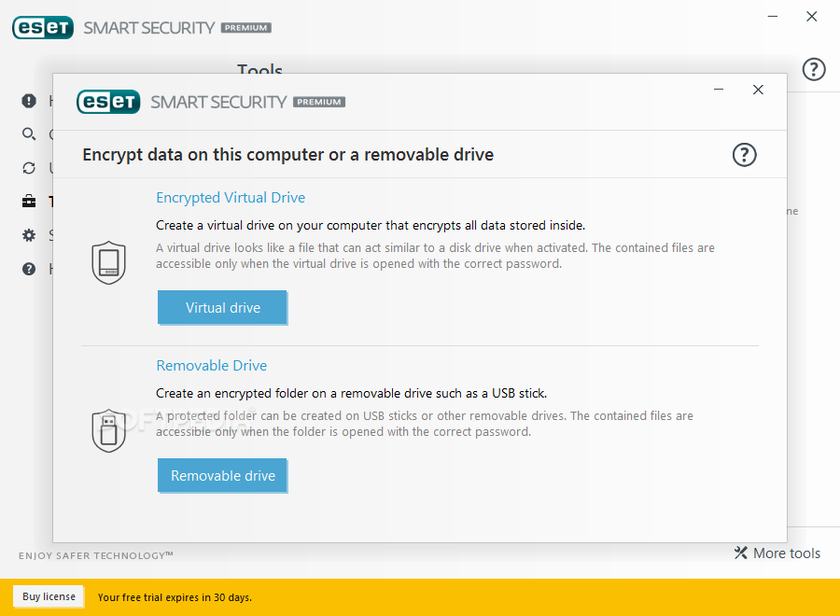Click the 'Encrypt data on this computer' heading
Screen dimensions: 840x616
click(x=288, y=155)
